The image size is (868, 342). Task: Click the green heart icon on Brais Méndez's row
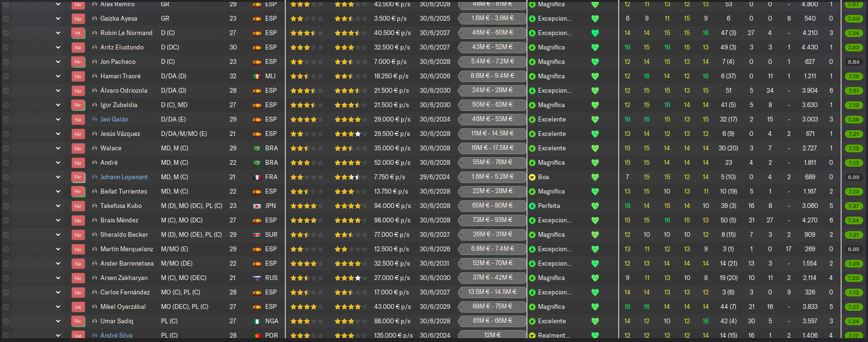point(595,220)
